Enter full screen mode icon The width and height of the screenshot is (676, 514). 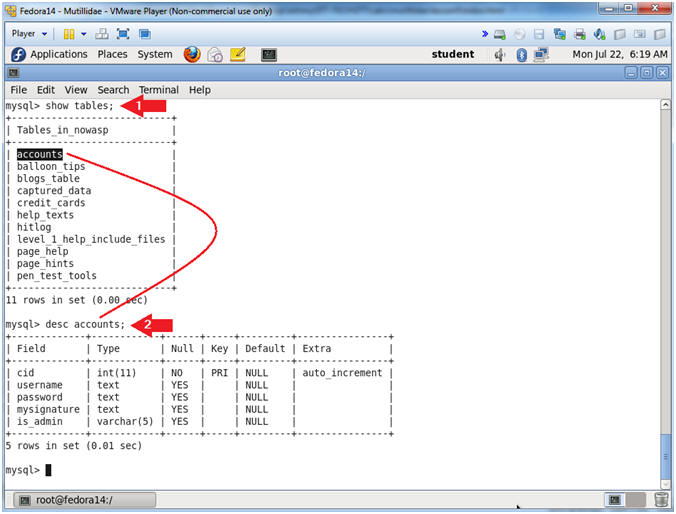[123, 34]
